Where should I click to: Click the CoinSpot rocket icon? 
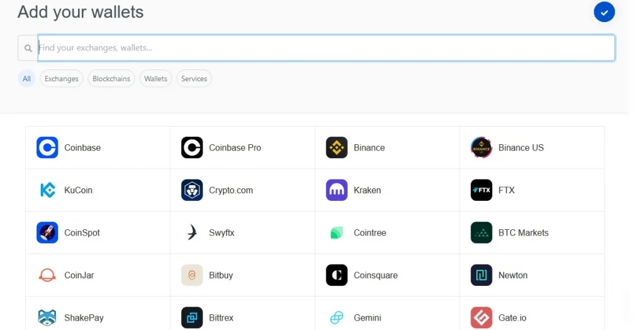(x=47, y=232)
